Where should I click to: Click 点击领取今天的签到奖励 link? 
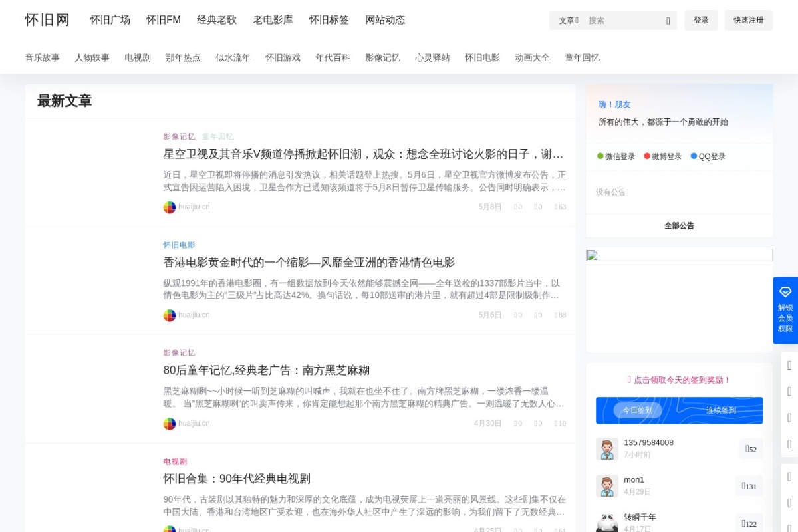pyautogui.click(x=679, y=380)
